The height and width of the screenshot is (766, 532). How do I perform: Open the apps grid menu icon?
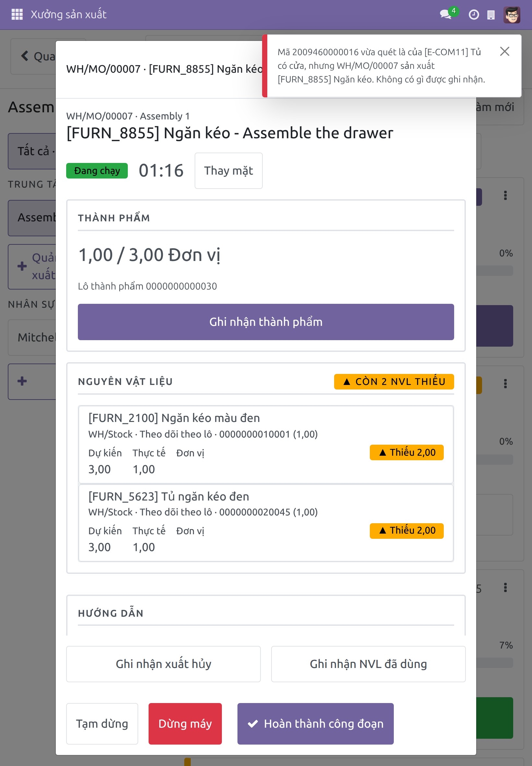click(x=17, y=14)
